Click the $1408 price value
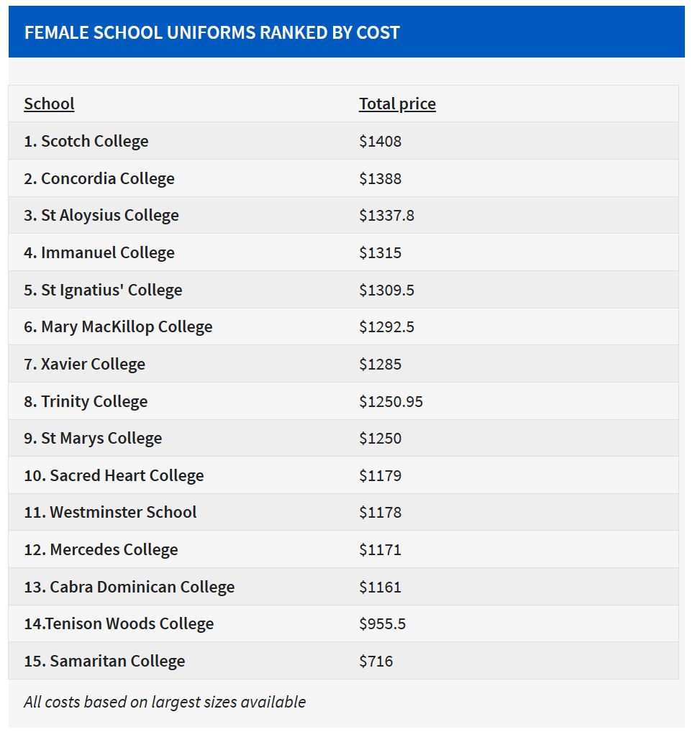The image size is (700, 750). [381, 141]
